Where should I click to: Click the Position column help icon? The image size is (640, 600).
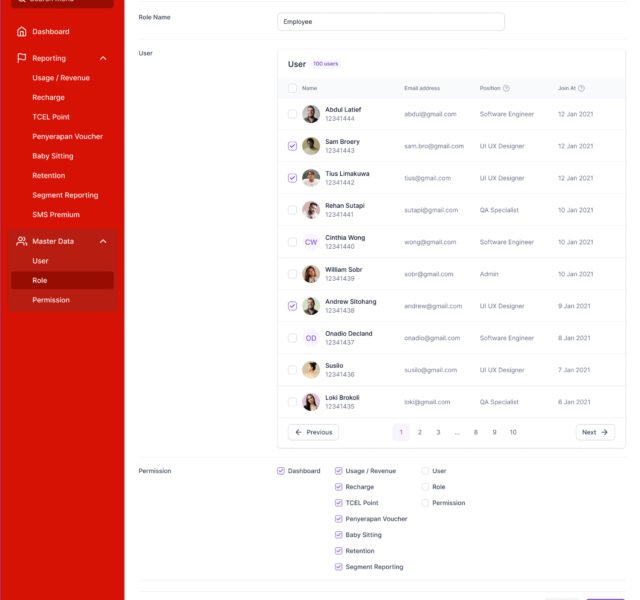[x=506, y=88]
